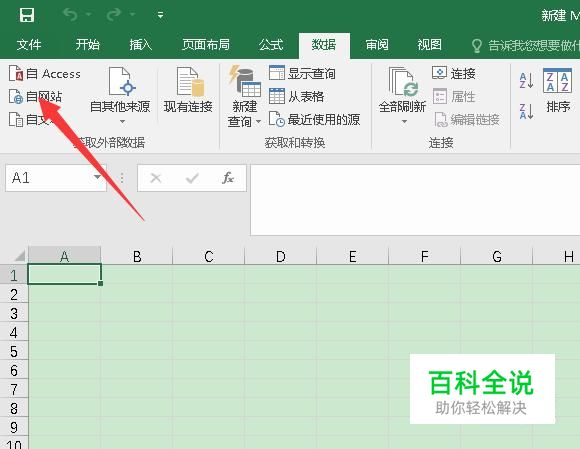Switch to the 视图 ribbon tab

tap(429, 45)
